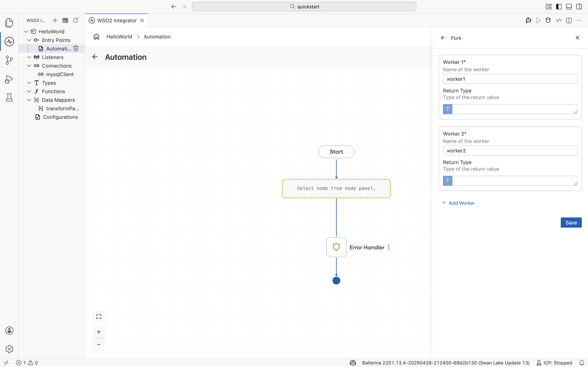Click the Debug bug icon in toolbar
The image size is (588, 367).
(x=548, y=20)
